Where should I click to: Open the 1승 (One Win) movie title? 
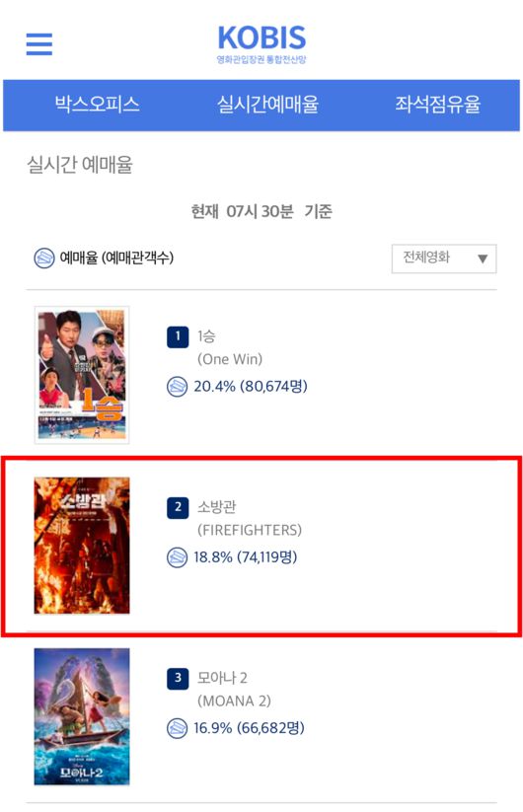point(230,347)
